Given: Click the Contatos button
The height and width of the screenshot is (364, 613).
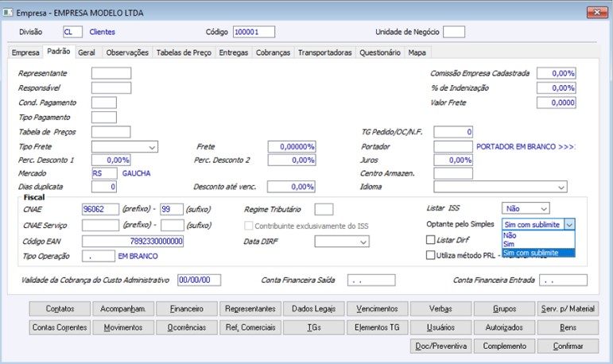Looking at the screenshot, I should [x=60, y=308].
